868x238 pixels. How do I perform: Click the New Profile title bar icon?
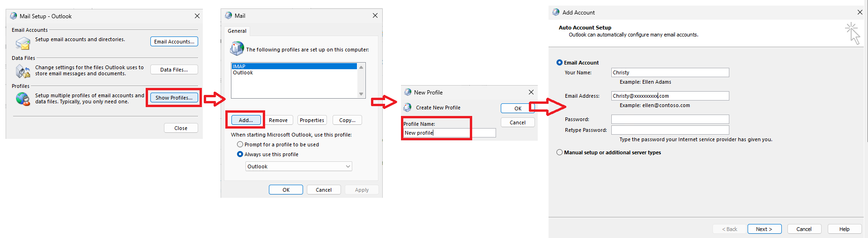coord(408,92)
